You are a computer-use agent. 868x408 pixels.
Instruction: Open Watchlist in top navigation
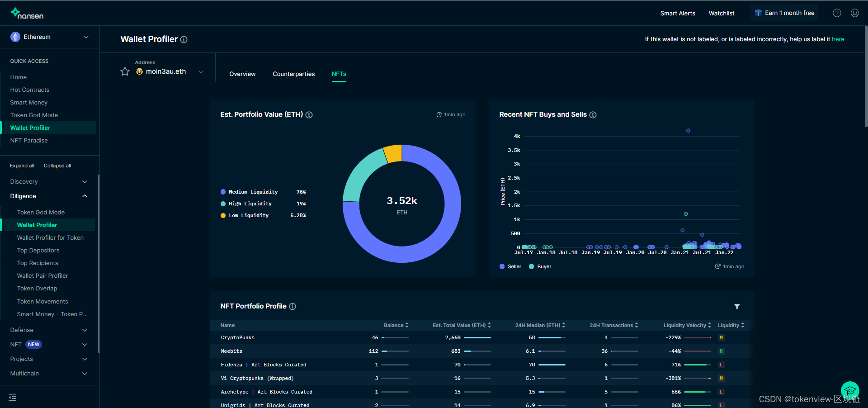[x=722, y=14]
